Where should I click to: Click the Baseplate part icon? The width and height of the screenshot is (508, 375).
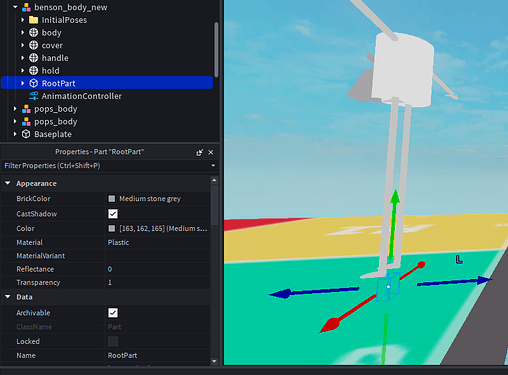pyautogui.click(x=26, y=134)
